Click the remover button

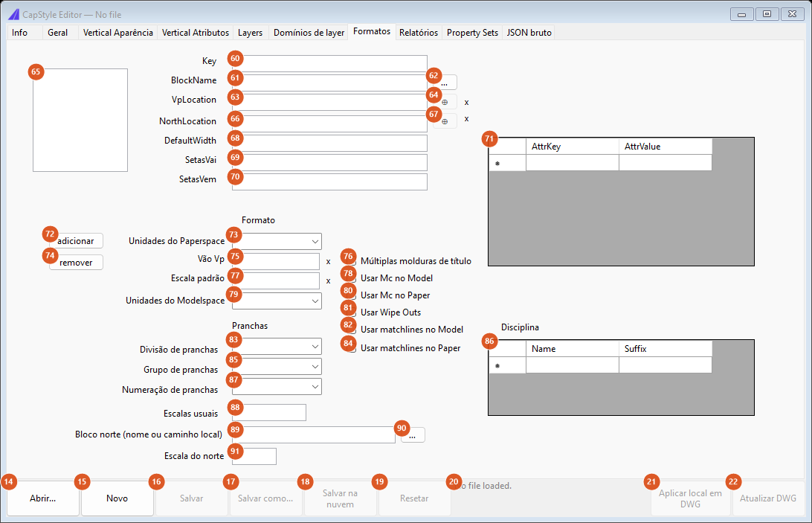(76, 263)
